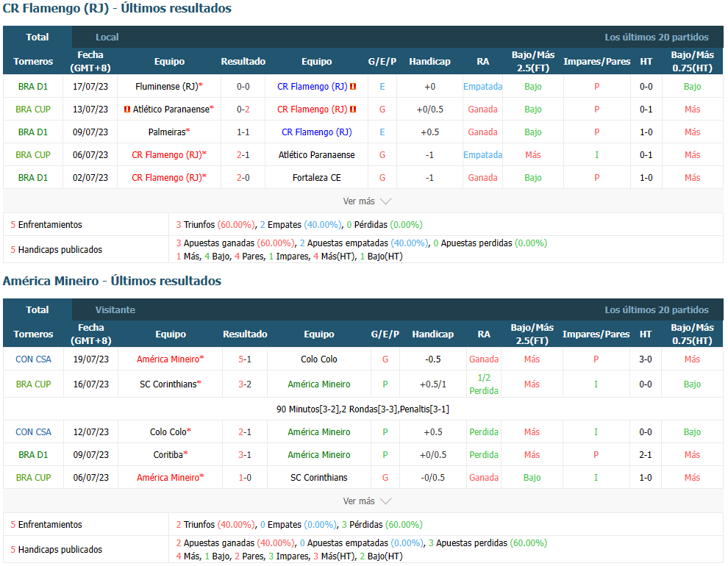Open Atlético Paranaense link in the 06/07/23 Flamengo row
The image size is (728, 566).
(317, 154)
